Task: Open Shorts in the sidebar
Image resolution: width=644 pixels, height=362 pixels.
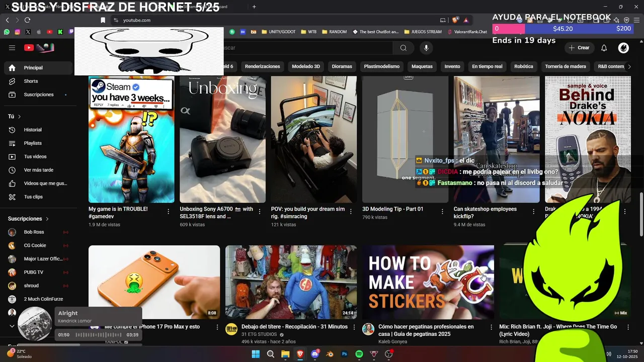Action: 39,81
